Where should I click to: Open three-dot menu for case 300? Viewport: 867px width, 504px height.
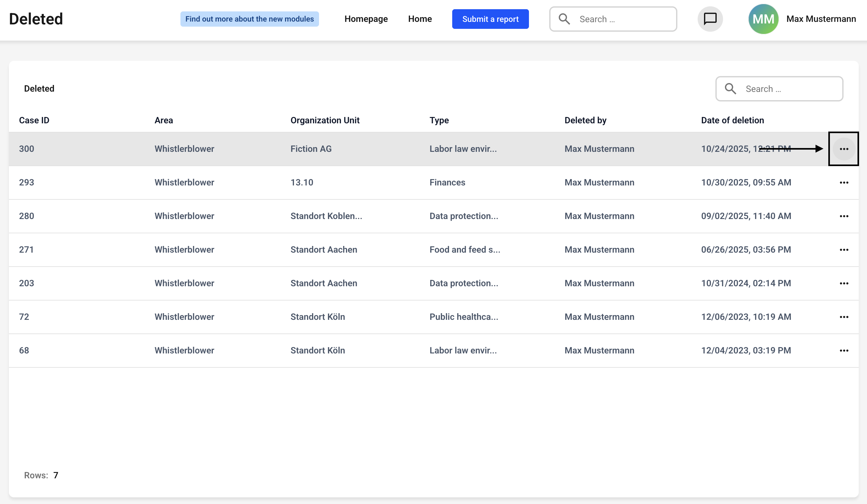844,149
